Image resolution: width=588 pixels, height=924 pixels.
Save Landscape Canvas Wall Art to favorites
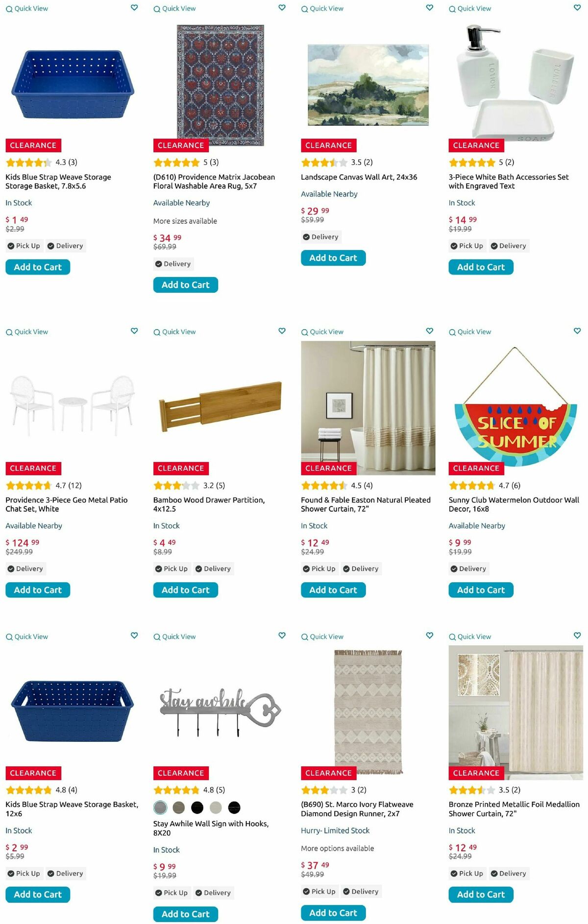tap(430, 8)
